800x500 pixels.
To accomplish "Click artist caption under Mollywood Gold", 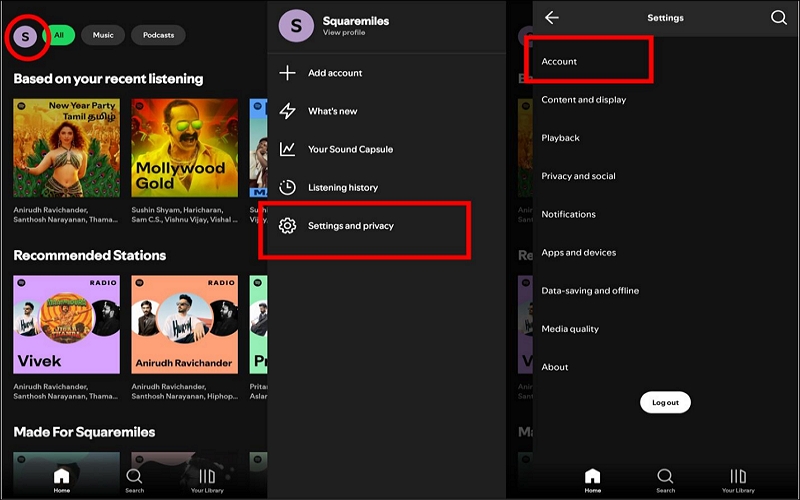I will click(184, 215).
